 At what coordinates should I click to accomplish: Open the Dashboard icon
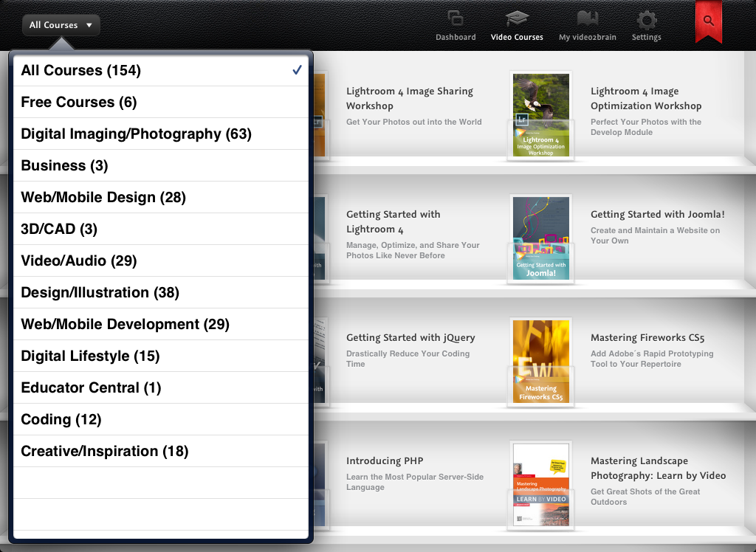click(455, 19)
